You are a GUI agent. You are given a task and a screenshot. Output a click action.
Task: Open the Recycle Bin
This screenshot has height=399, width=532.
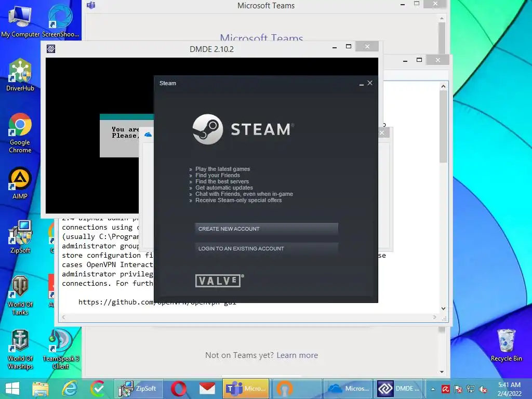pos(506,345)
